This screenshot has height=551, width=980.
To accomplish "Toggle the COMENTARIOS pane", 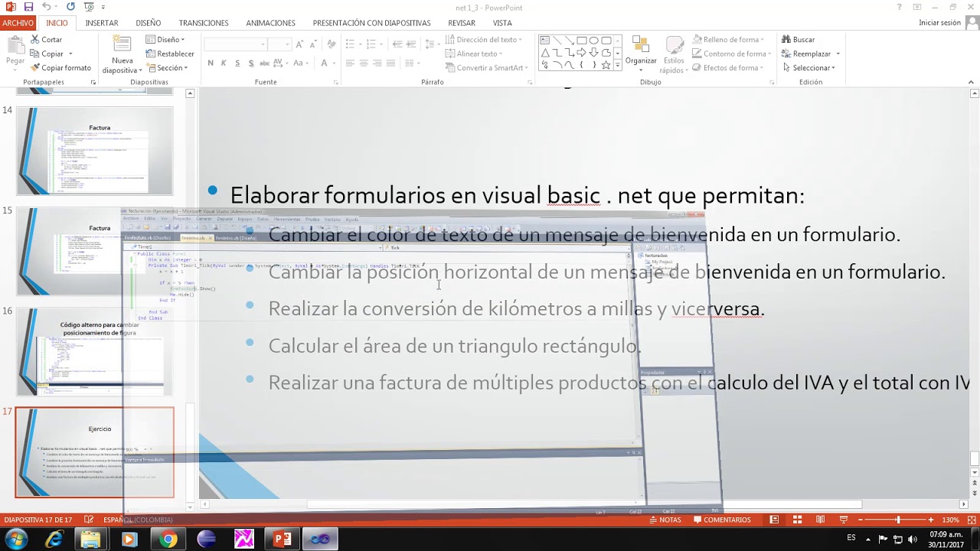I will click(x=722, y=520).
